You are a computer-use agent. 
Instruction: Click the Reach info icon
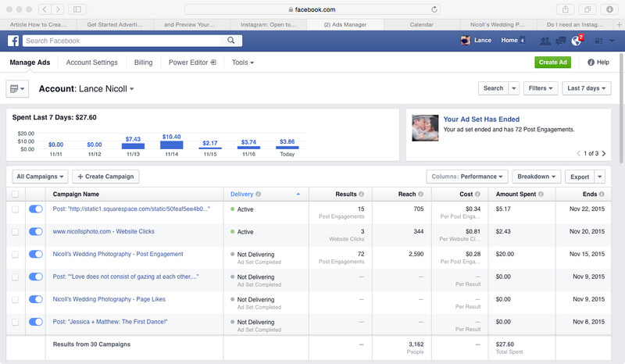point(420,194)
